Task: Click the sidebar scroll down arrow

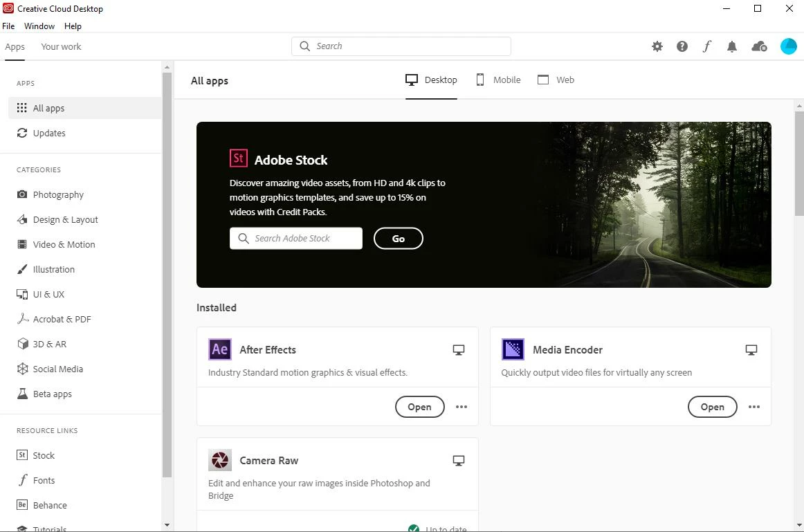Action: tap(167, 525)
